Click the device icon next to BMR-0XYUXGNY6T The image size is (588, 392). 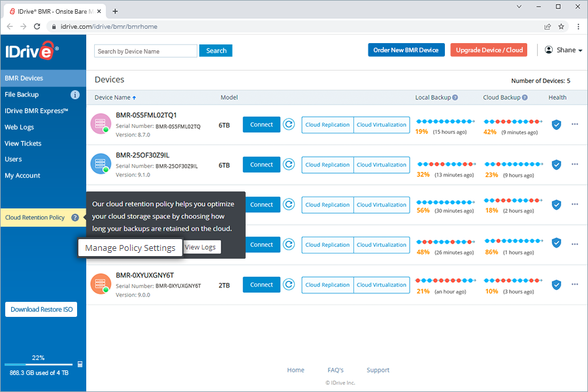[x=100, y=285]
